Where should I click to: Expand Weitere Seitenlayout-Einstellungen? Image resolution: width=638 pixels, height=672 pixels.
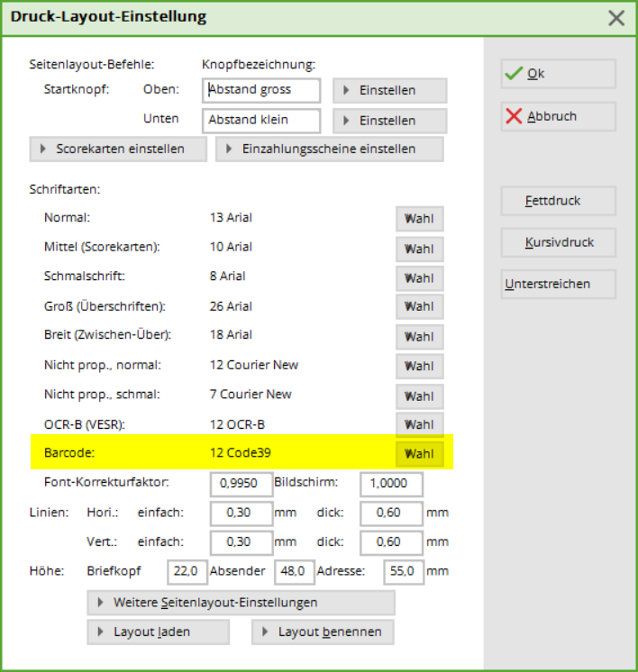241,602
